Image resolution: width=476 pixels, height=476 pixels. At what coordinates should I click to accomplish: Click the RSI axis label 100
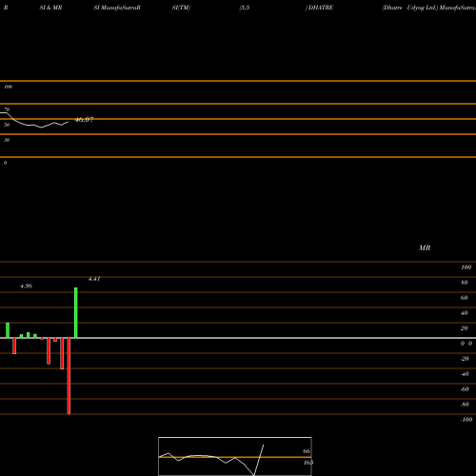pyautogui.click(x=9, y=87)
